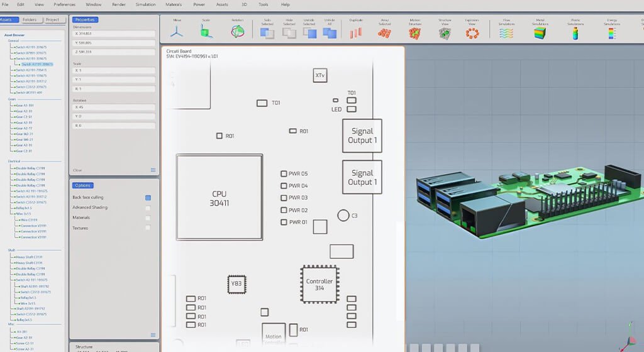The height and width of the screenshot is (352, 644).
Task: Open the Motion Structure tool
Action: pyautogui.click(x=415, y=33)
